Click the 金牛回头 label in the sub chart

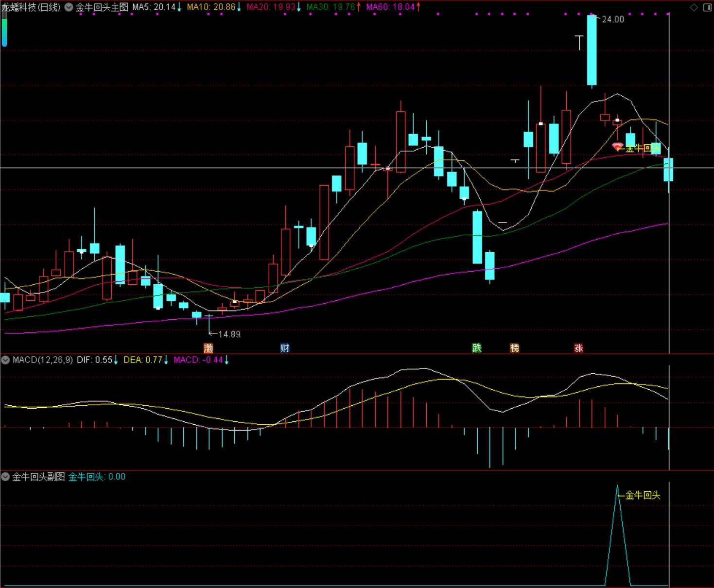click(643, 496)
